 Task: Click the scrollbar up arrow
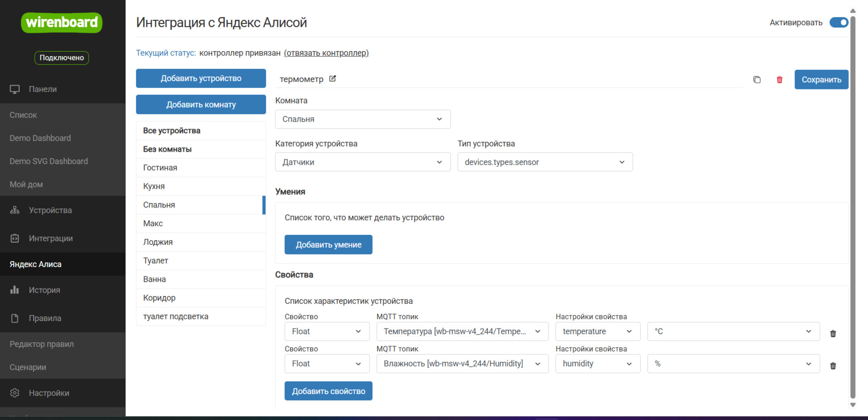pyautogui.click(x=853, y=10)
